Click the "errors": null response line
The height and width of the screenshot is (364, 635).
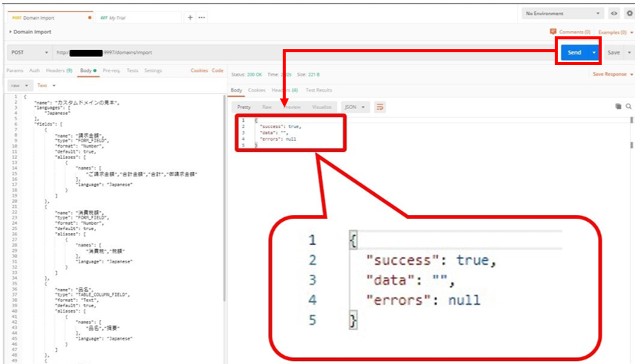[x=278, y=139]
